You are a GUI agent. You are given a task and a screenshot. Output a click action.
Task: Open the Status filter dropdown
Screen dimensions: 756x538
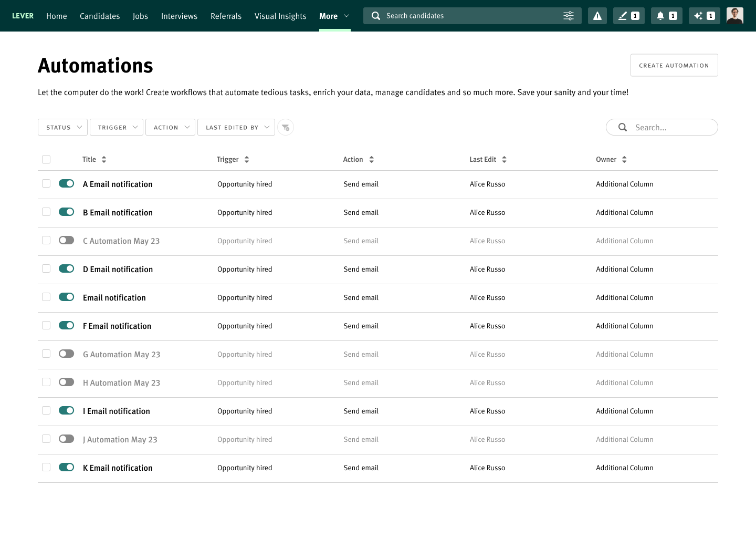click(62, 127)
